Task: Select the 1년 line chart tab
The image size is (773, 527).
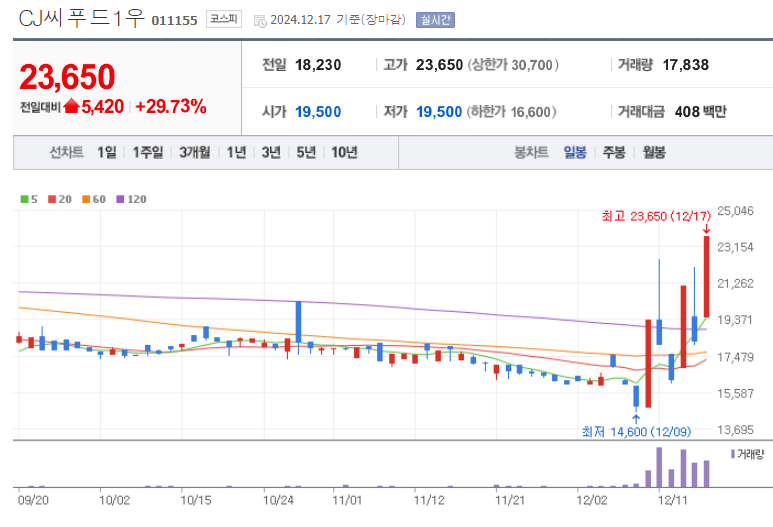Action: pos(236,152)
